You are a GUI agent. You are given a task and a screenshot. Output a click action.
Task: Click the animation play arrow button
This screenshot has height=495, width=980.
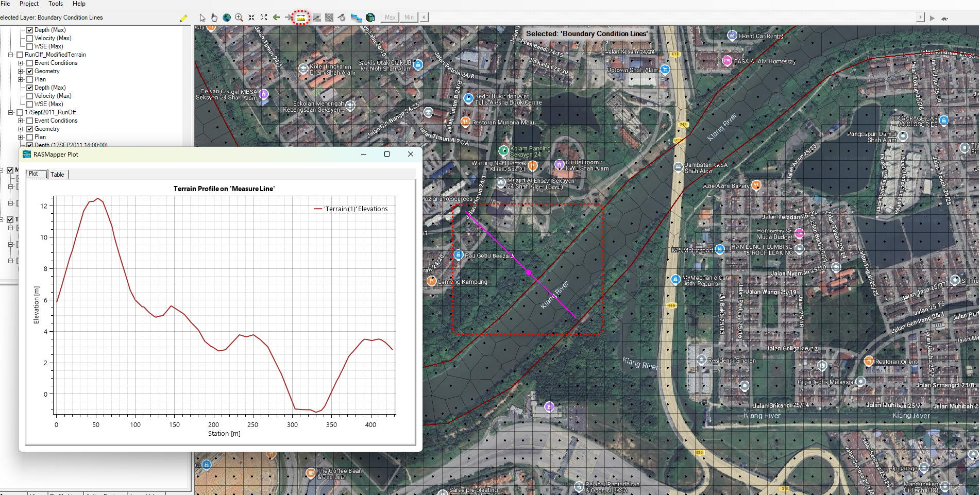click(932, 18)
